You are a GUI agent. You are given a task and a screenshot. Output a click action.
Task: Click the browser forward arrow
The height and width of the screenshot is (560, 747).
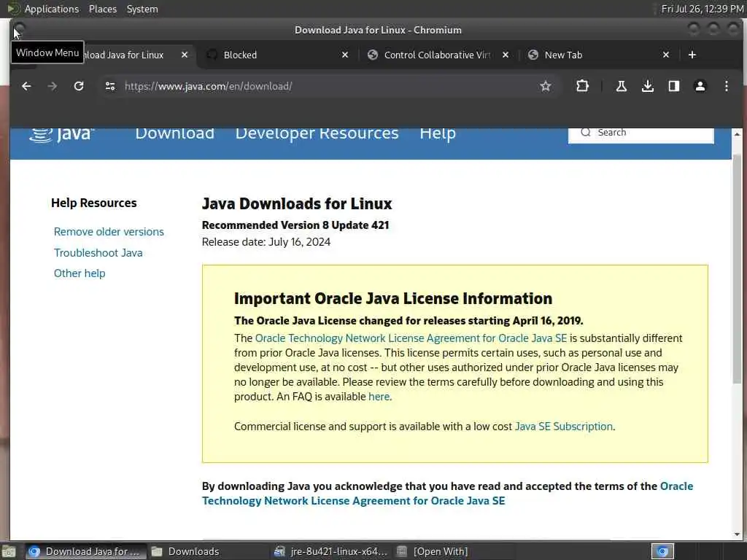(53, 86)
